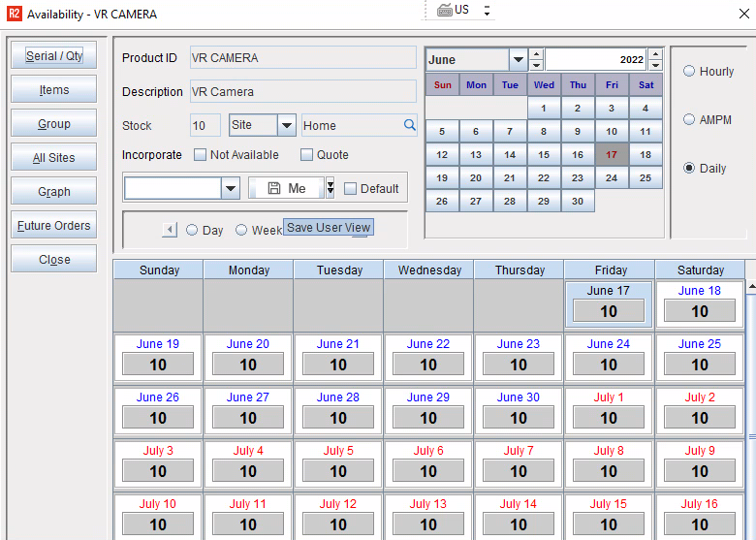Screen dimensions: 756x540
Task: Open the All Sites view
Action: 54,158
